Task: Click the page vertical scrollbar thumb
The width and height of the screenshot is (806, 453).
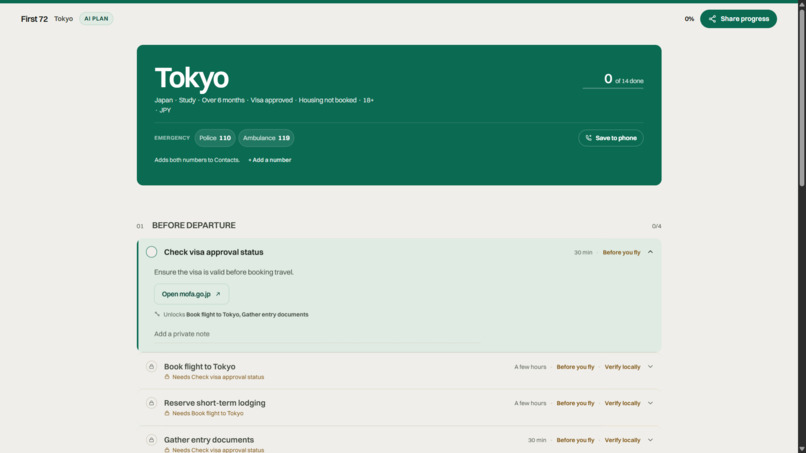Action: pos(802,97)
